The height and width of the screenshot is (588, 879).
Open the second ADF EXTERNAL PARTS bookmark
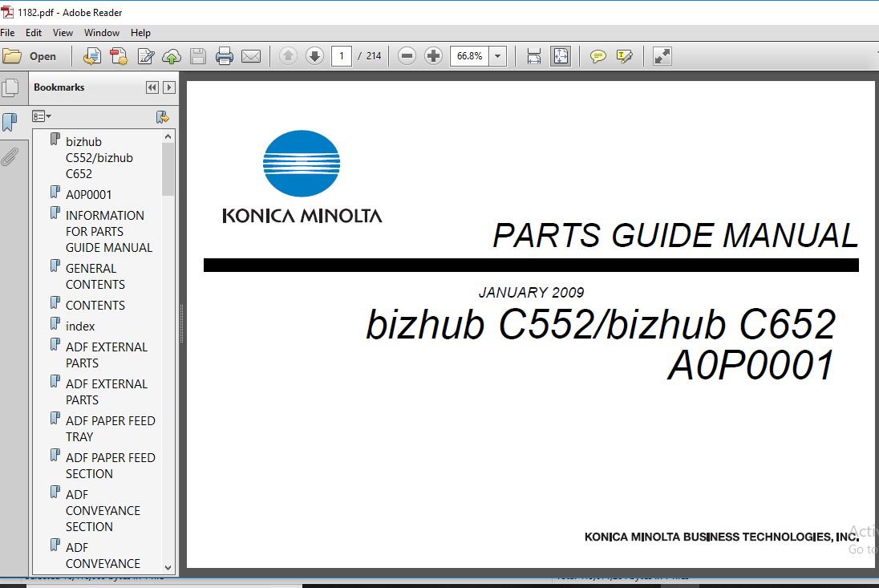point(107,391)
